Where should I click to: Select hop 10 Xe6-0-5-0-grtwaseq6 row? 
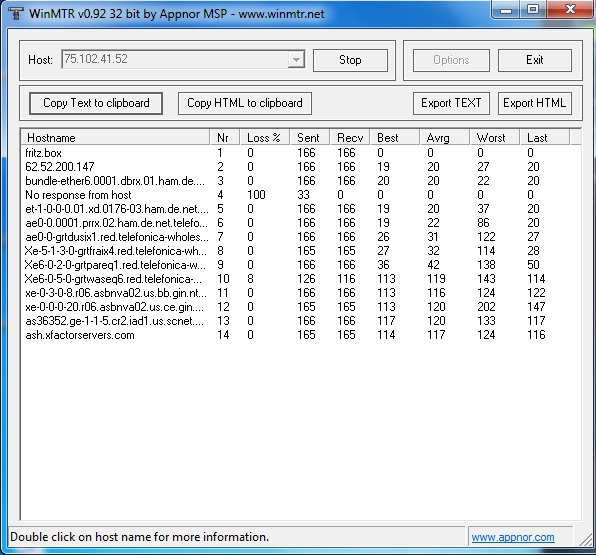coord(301,279)
